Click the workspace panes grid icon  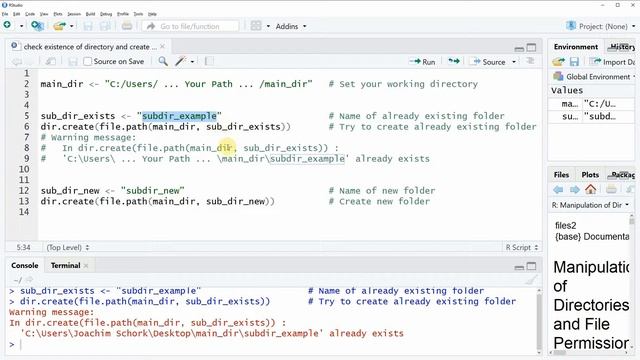(x=256, y=26)
